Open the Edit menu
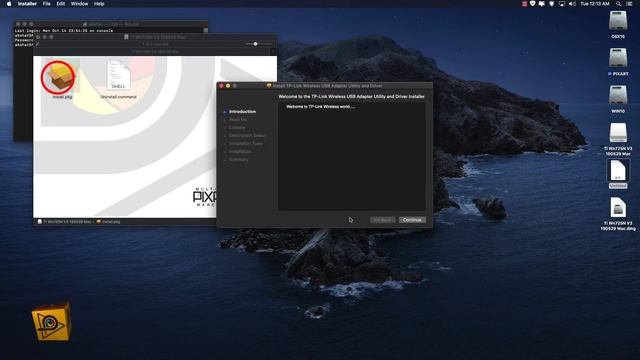640x360 pixels. coord(60,4)
